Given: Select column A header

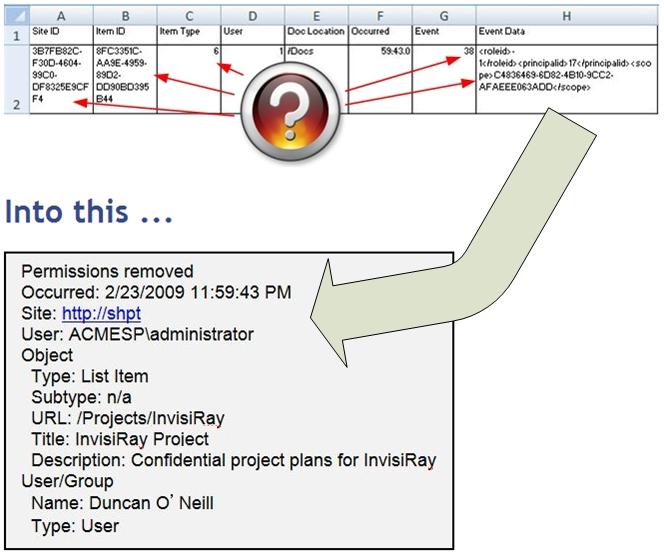Looking at the screenshot, I should (x=61, y=13).
